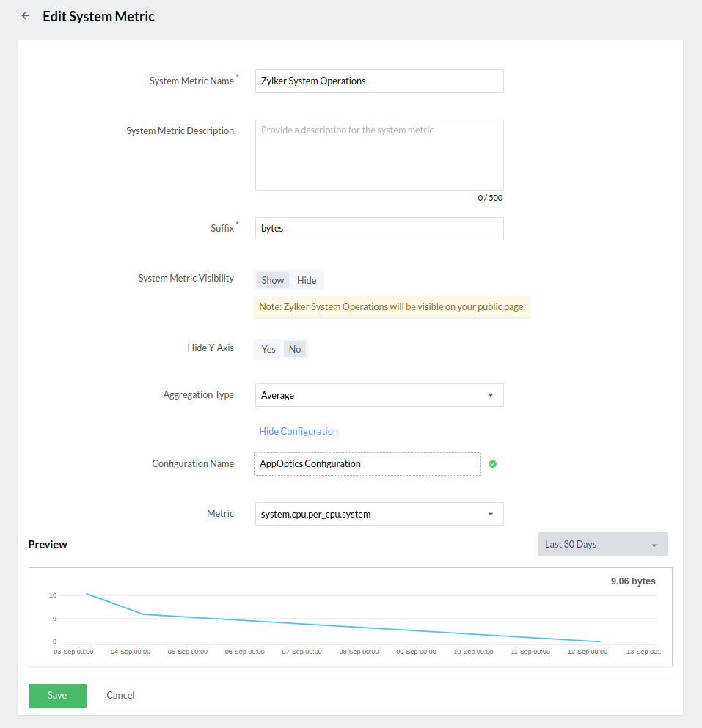Screen dimensions: 702x728
Task: Click into the System Metric Description box
Action: click(x=379, y=155)
